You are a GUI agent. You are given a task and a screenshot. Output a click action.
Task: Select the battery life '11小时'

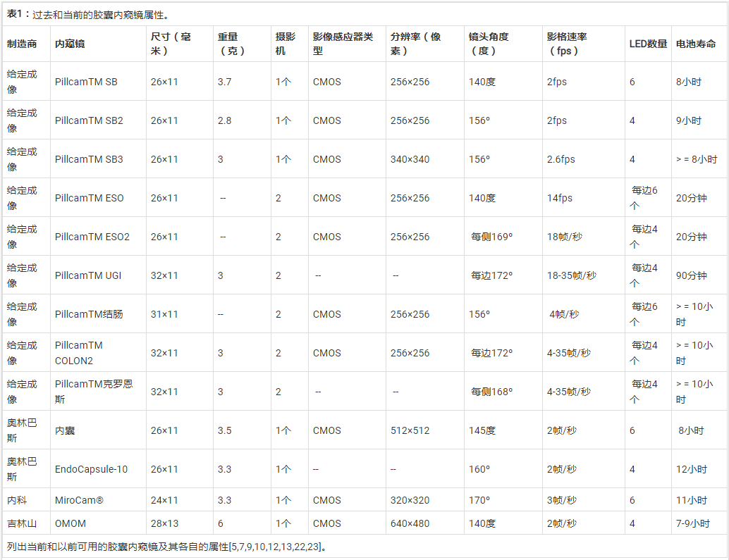[692, 500]
